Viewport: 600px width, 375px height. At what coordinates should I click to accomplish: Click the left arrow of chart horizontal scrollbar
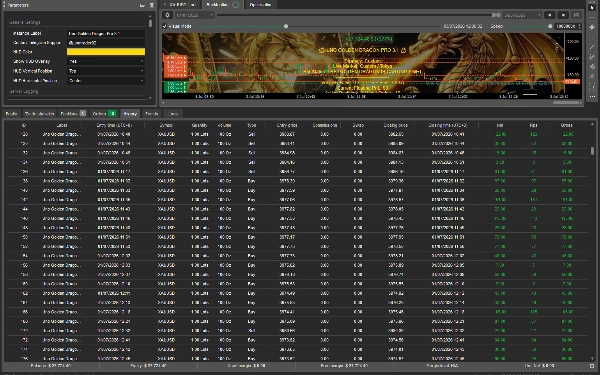163,103
